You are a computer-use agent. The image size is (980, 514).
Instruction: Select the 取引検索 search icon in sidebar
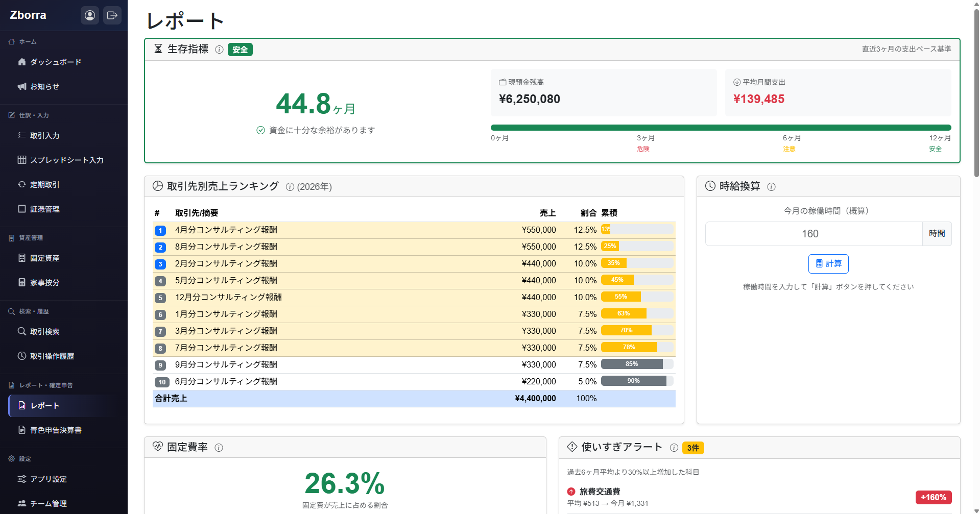coord(21,331)
